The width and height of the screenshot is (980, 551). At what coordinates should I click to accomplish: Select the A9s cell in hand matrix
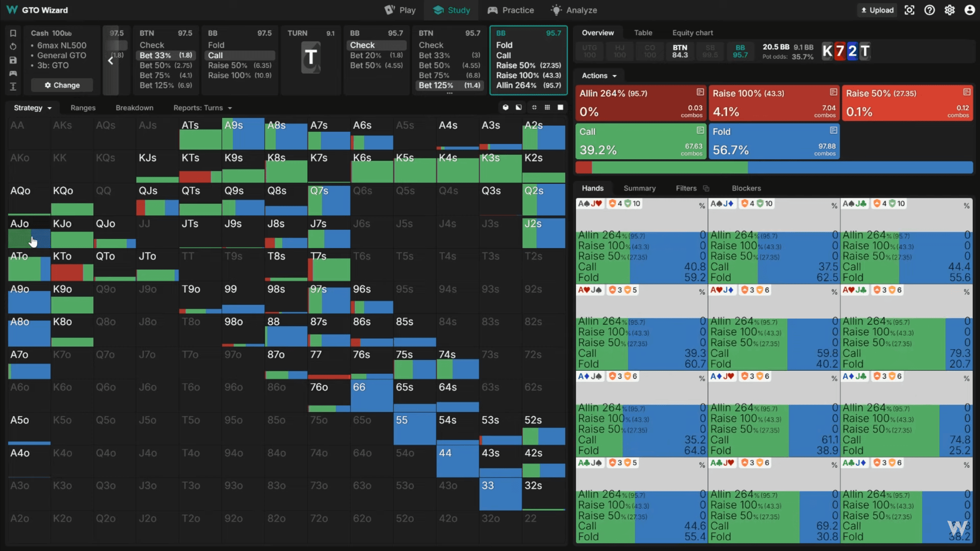pos(243,134)
